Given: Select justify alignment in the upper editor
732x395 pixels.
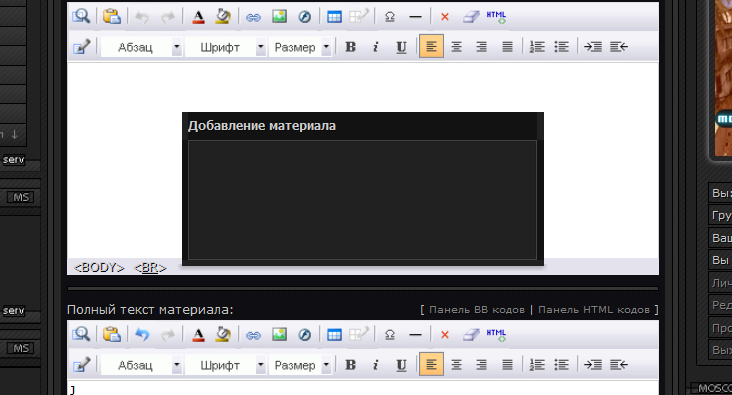Looking at the screenshot, I should [507, 47].
